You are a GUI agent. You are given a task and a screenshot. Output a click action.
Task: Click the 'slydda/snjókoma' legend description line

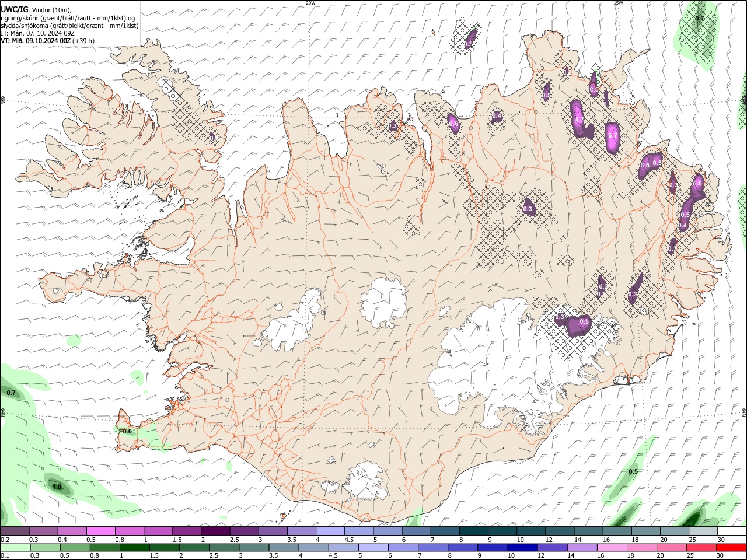pos(69,26)
